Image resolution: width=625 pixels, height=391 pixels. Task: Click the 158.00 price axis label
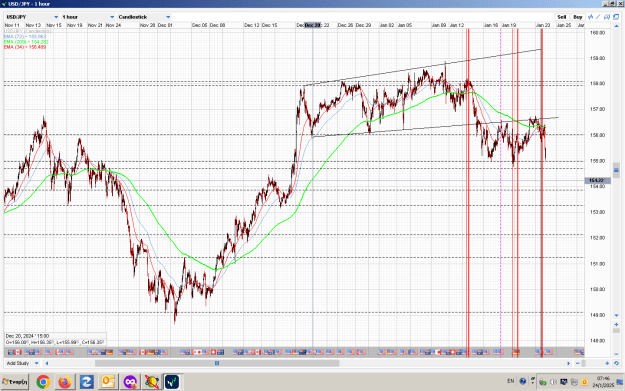[x=597, y=84]
